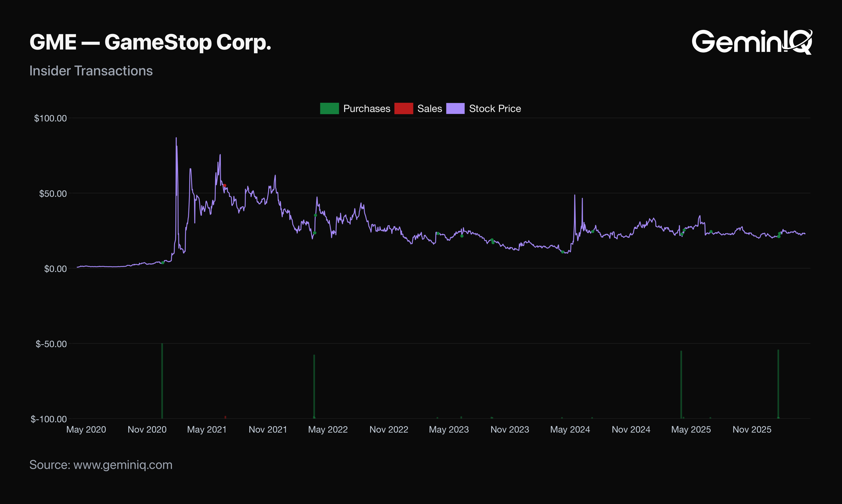Viewport: 842px width, 504px height.
Task: Toggle the Sales legend label
Action: tap(429, 109)
